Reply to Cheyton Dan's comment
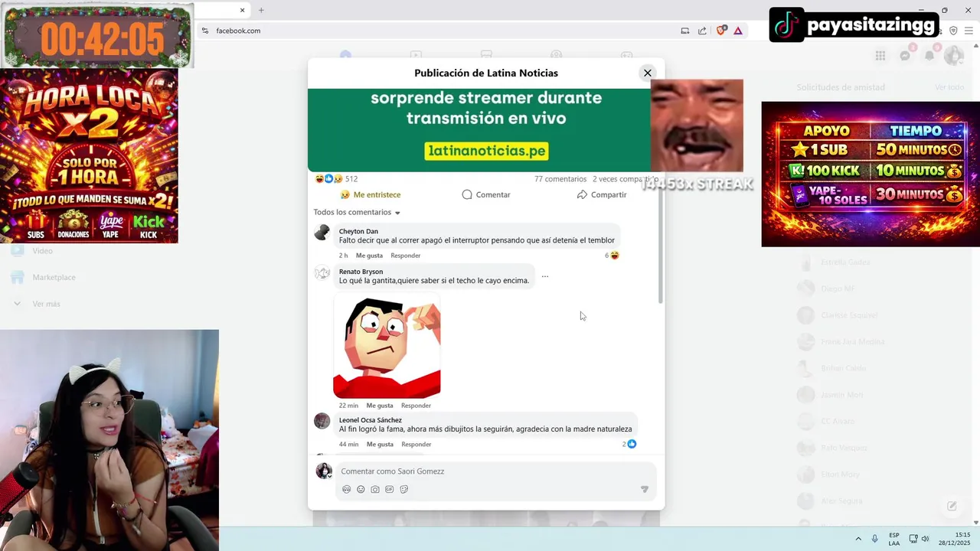This screenshot has width=980, height=551. click(405, 256)
